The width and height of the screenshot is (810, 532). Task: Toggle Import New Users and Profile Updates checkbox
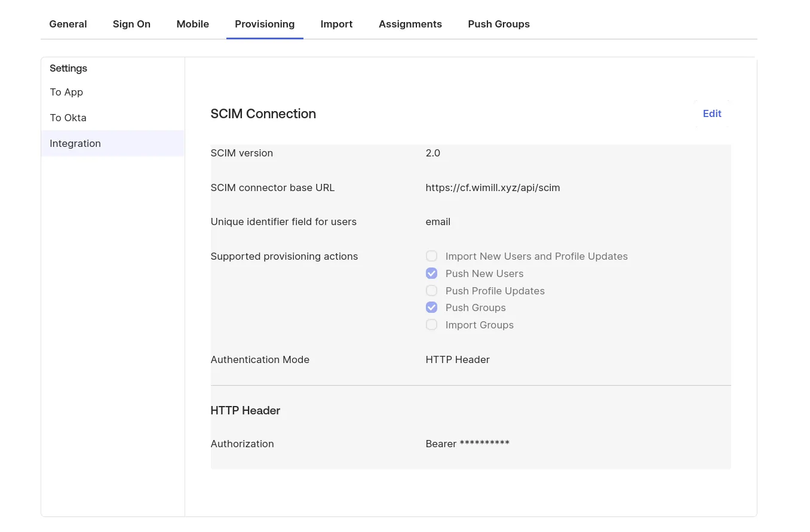(x=431, y=256)
